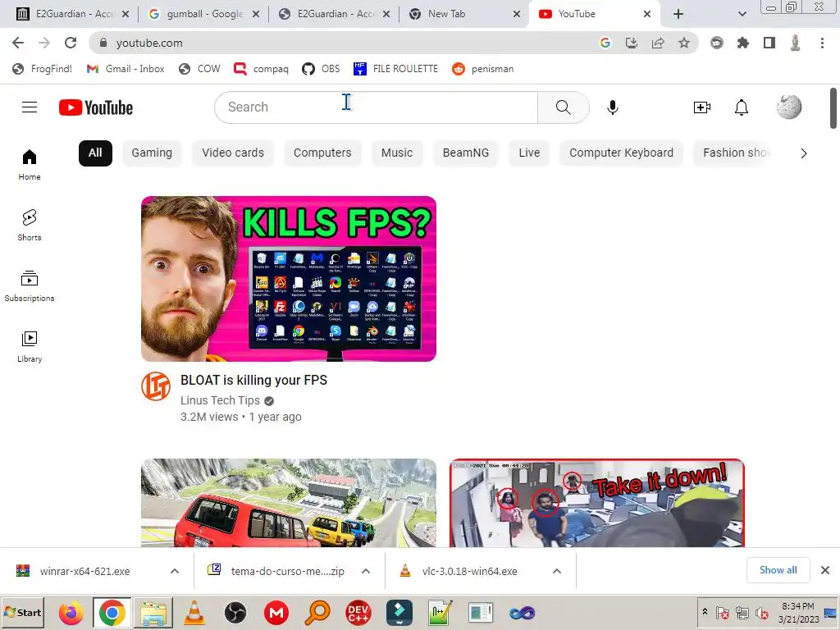The height and width of the screenshot is (630, 840).
Task: Reload the YouTube page
Action: 71,43
